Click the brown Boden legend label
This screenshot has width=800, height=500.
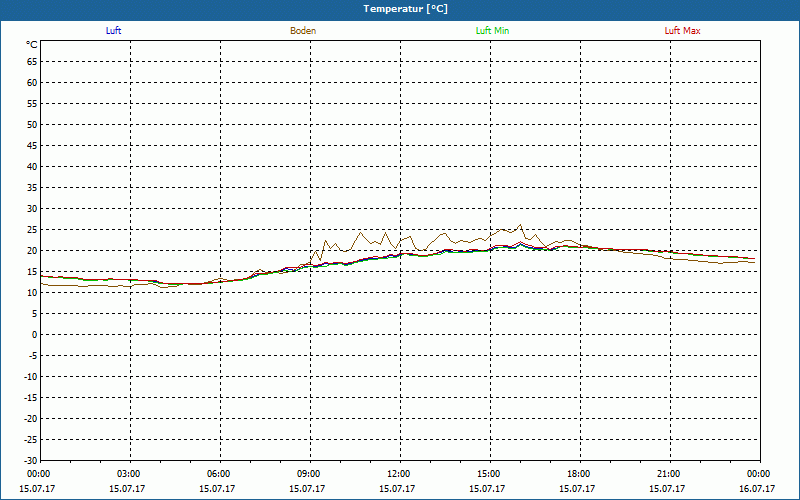(303, 31)
